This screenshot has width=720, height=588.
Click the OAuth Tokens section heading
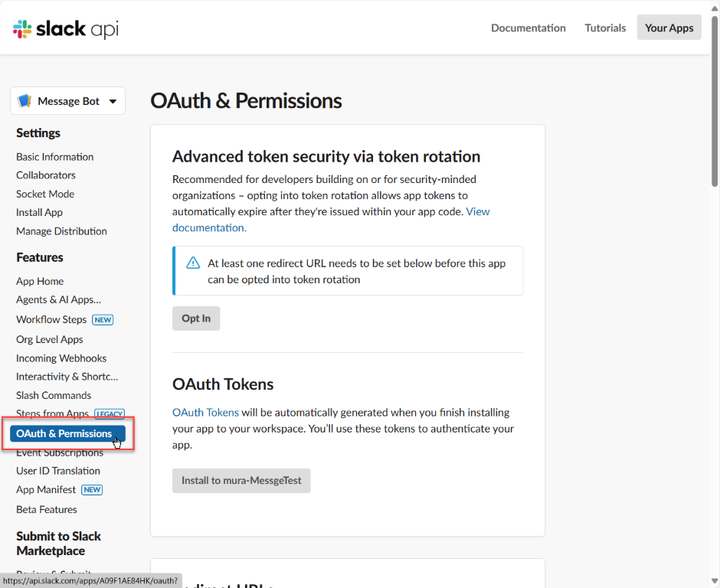[223, 384]
